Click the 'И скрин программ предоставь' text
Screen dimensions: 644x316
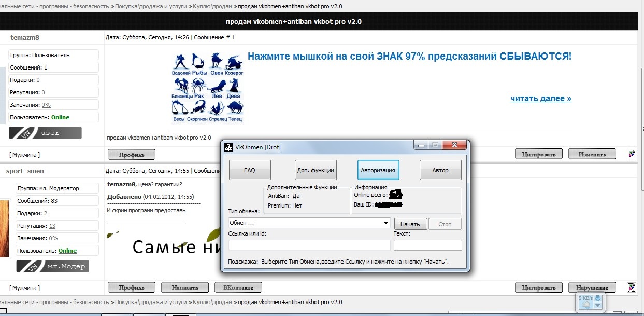(146, 210)
